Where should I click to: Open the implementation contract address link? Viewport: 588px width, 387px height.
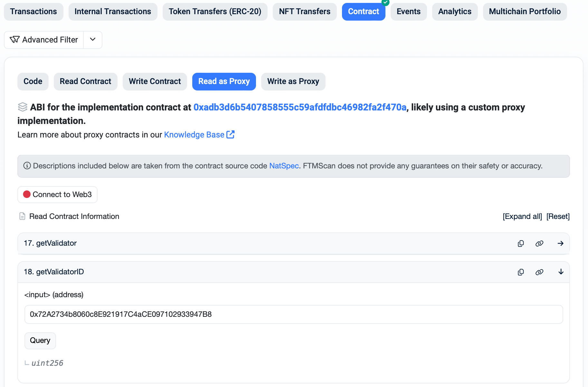(x=300, y=107)
